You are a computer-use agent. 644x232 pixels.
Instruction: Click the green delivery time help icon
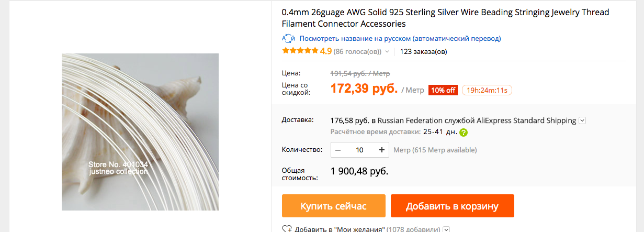click(x=464, y=132)
